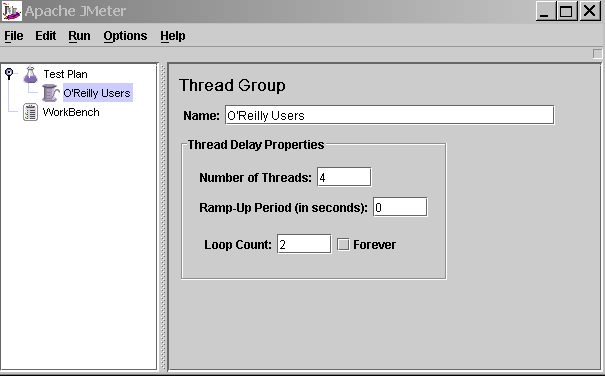Open the Run menu

(x=79, y=36)
